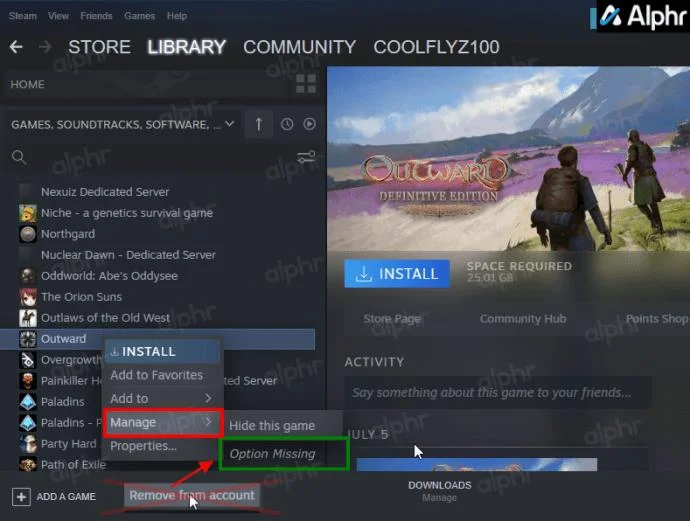Screen dimensions: 690x521
Task: Open the View menu
Action: pos(58,16)
